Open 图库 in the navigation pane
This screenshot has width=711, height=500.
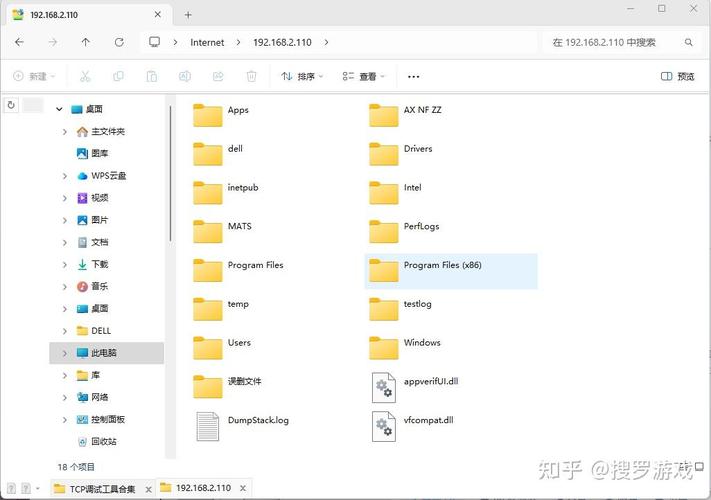point(93,154)
